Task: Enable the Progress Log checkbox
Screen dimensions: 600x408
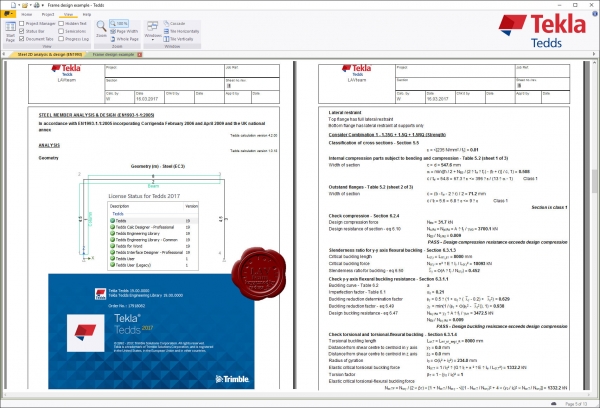Action: coord(61,39)
